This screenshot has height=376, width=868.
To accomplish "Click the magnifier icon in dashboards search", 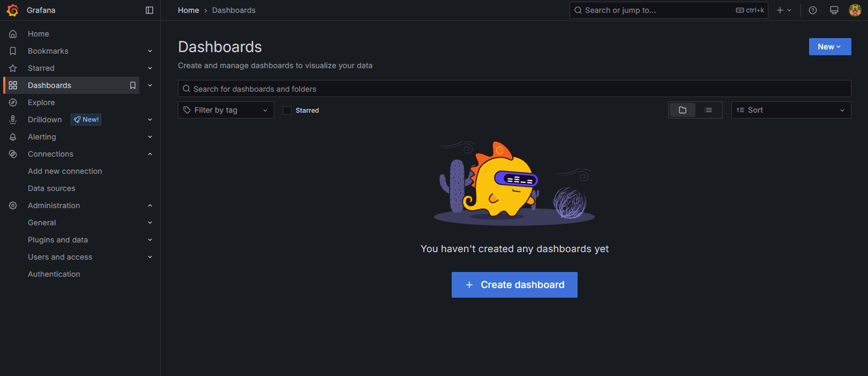I will [186, 89].
